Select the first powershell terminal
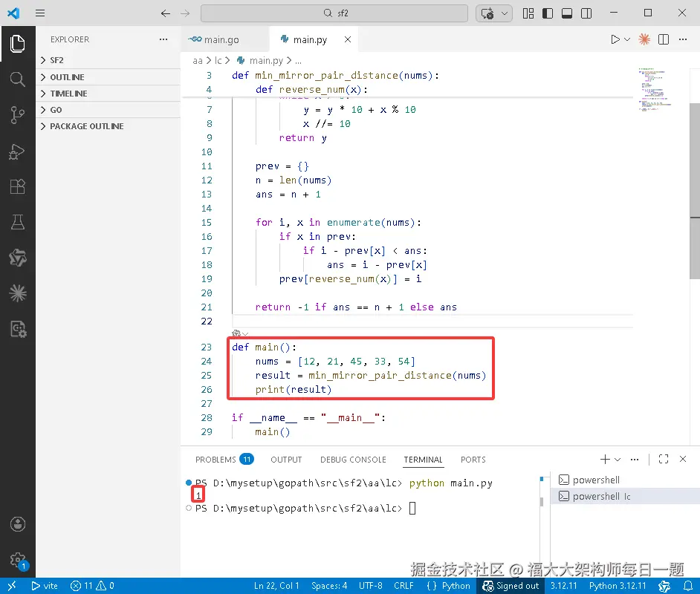 [625, 480]
